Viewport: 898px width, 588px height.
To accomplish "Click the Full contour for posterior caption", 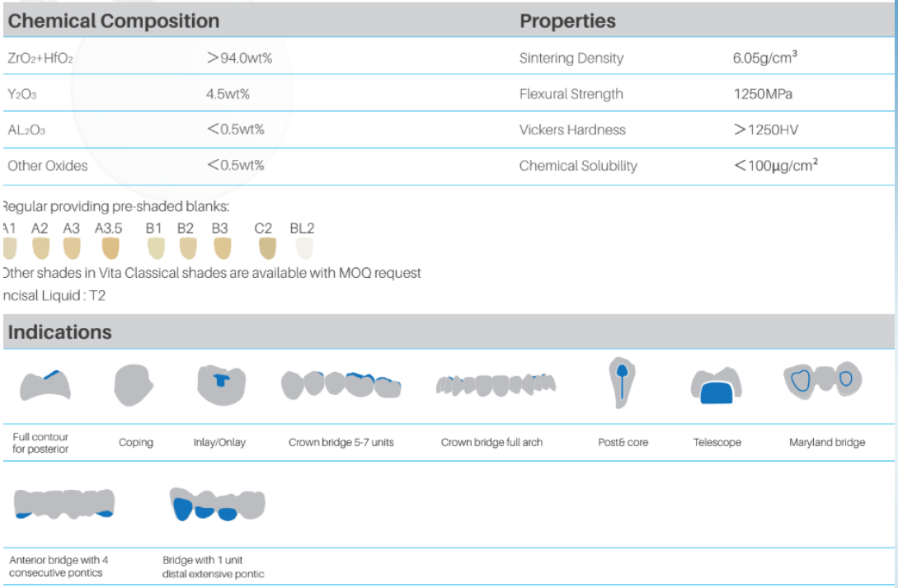I will click(40, 443).
